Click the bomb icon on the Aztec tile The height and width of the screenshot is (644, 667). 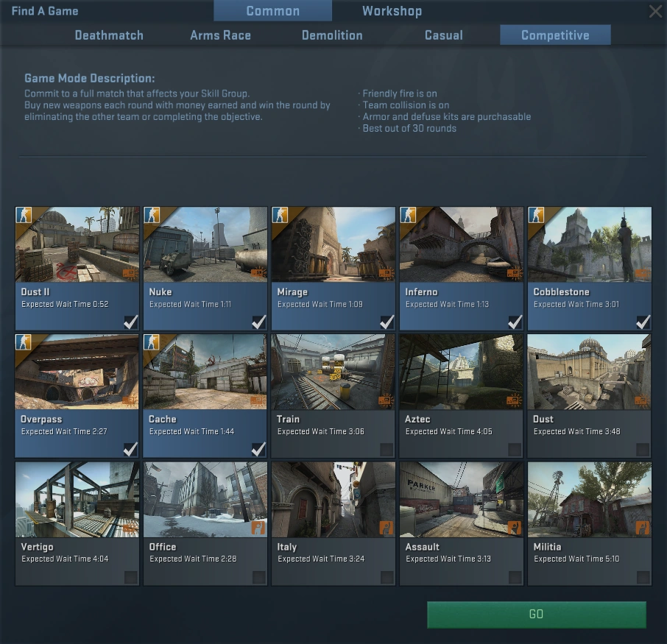pyautogui.click(x=512, y=400)
